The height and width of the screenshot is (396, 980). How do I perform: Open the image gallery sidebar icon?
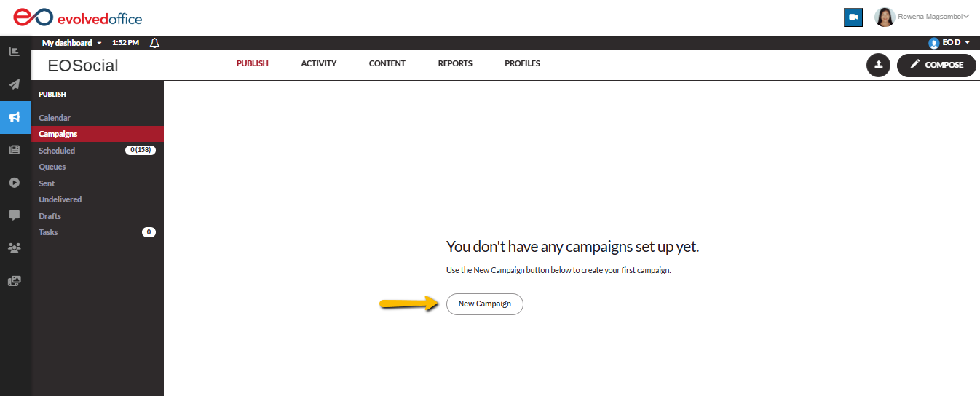pos(15,281)
